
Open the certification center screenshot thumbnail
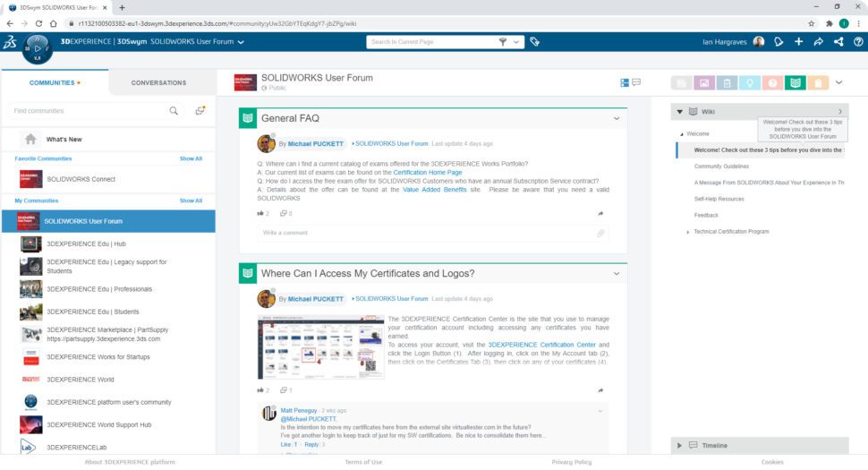(x=320, y=347)
